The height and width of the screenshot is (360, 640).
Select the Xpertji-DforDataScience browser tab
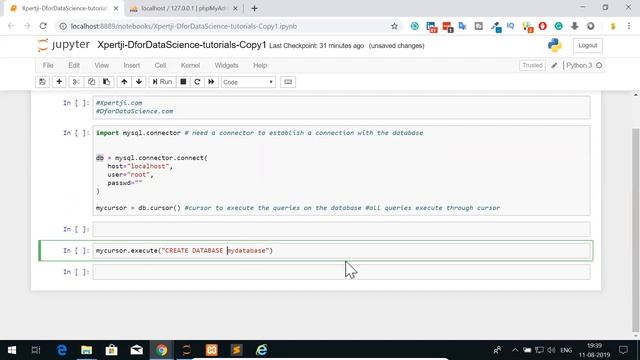click(63, 8)
